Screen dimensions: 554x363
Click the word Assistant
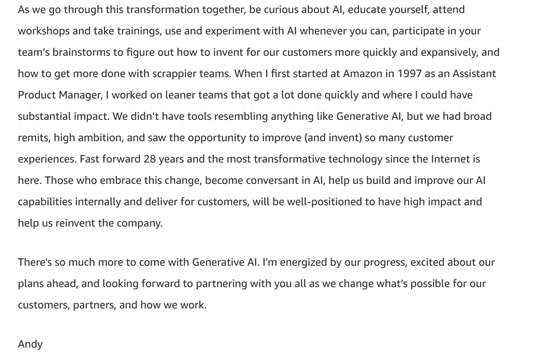(474, 74)
